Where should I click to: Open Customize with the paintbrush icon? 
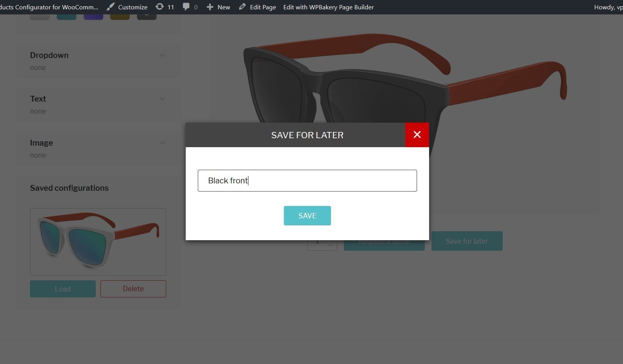pos(111,7)
